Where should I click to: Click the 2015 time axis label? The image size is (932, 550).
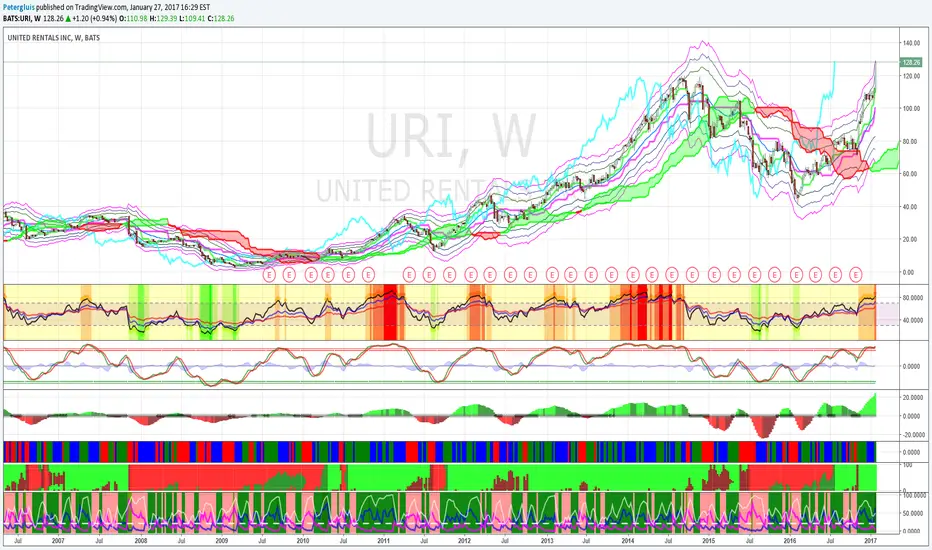(709, 540)
